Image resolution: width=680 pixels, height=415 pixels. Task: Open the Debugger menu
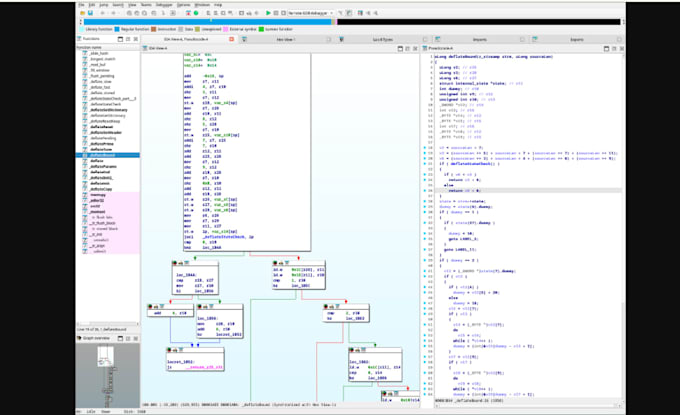tap(164, 5)
